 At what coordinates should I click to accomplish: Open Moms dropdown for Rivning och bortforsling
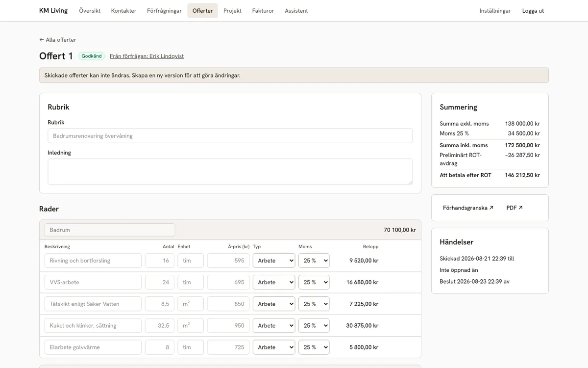314,261
